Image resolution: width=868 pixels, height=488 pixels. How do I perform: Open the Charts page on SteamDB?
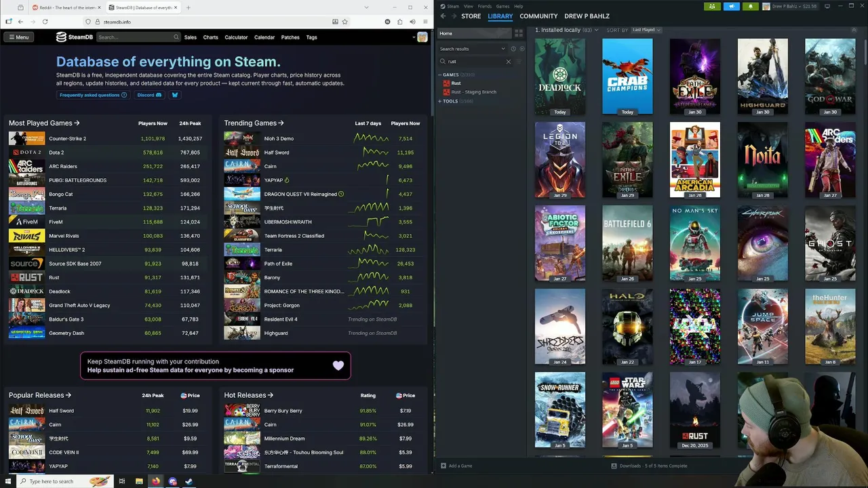(x=211, y=37)
